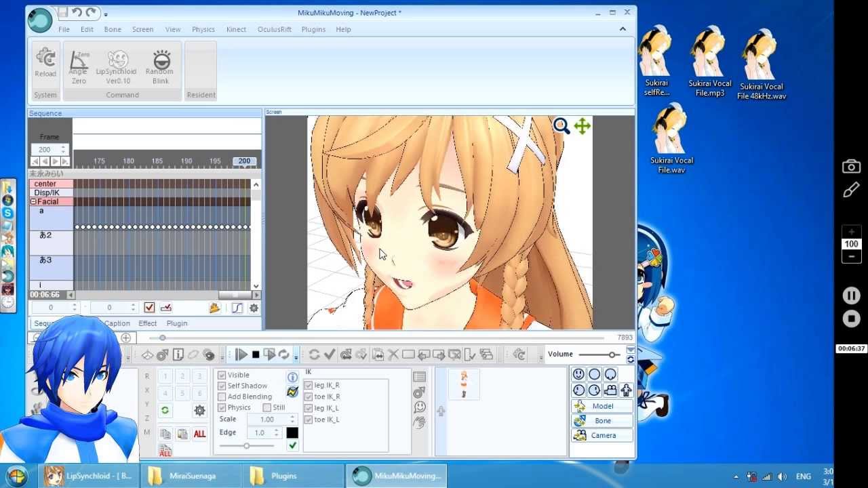Click the magnifier zoom icon in Screen view

[561, 125]
